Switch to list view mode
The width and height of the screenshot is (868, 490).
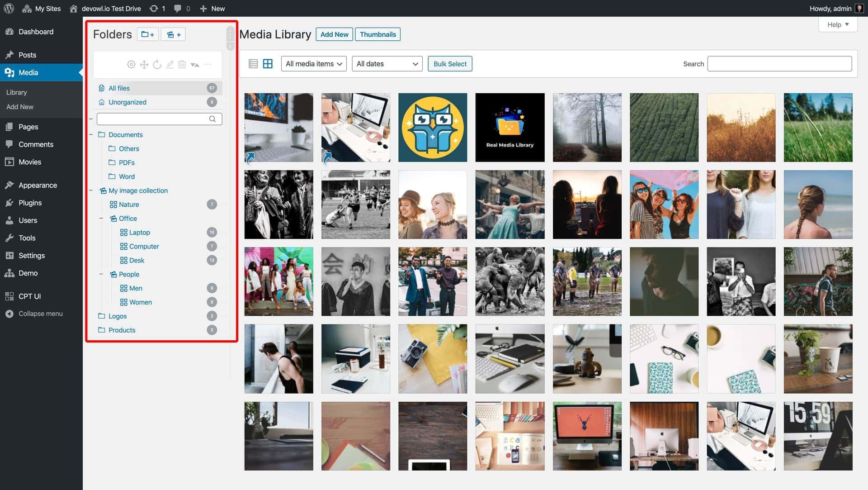point(253,64)
